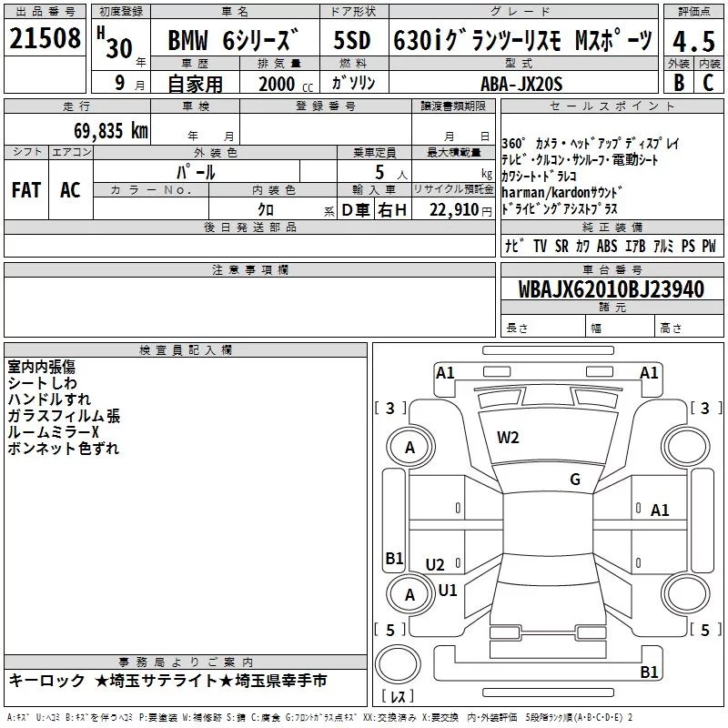Click the テレビ・クルコン・サンルーフ・電動シート line
728x728 pixels.
coord(580,160)
